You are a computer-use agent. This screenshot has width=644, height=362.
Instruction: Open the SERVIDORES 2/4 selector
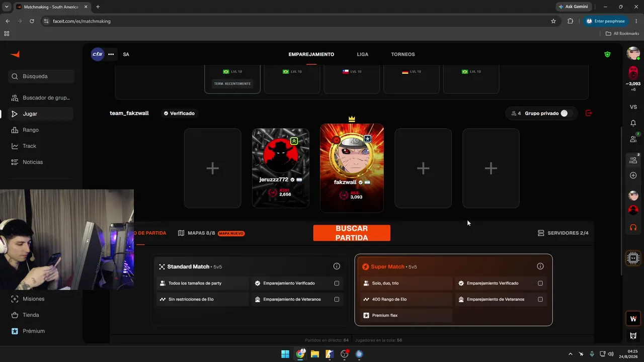click(x=563, y=233)
